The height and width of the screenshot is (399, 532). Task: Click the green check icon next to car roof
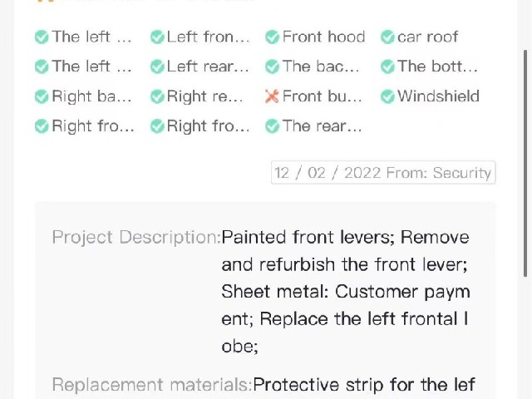point(387,37)
